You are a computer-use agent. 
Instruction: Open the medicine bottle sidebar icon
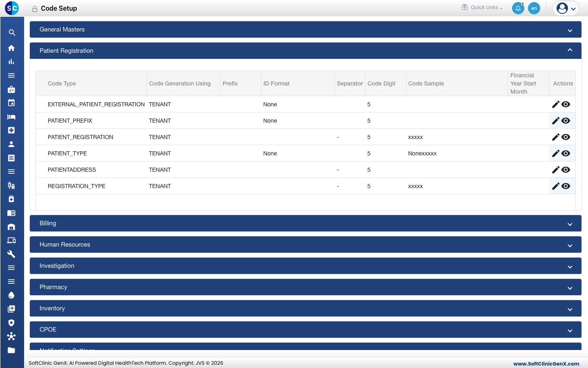[11, 199]
